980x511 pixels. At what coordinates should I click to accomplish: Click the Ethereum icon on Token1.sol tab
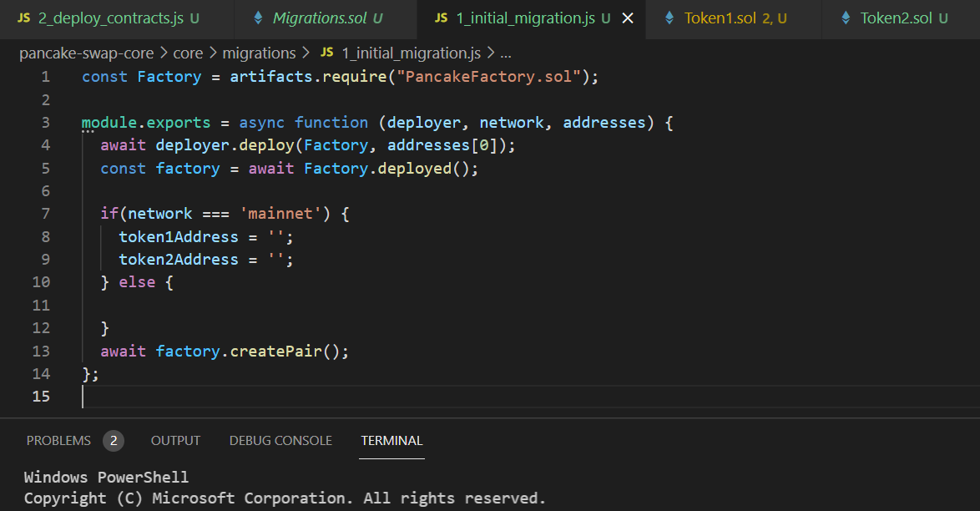pos(669,18)
